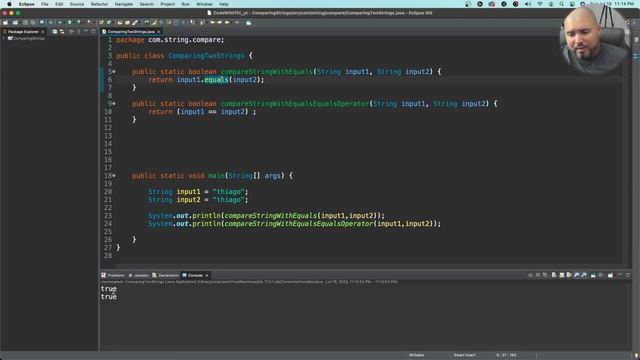Click the Open Type toolbar icon
The image size is (640, 360).
point(120,22)
